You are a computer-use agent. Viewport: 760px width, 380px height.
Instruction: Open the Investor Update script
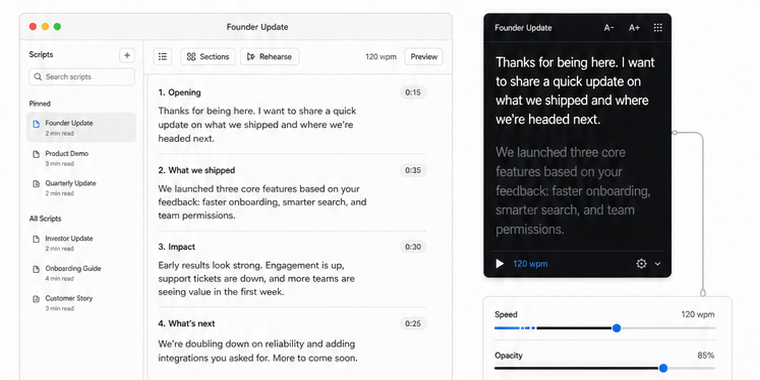81,243
